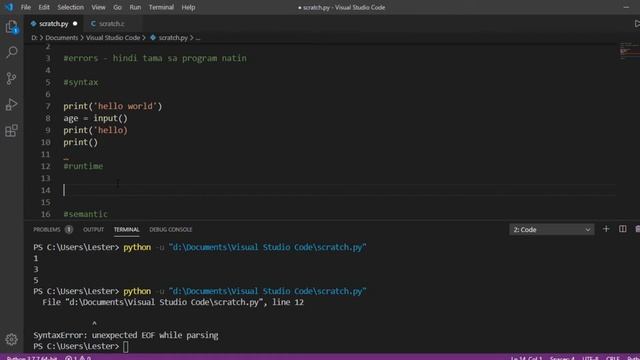The height and width of the screenshot is (360, 640).
Task: Click the CRLF line ending status item
Action: click(613, 358)
